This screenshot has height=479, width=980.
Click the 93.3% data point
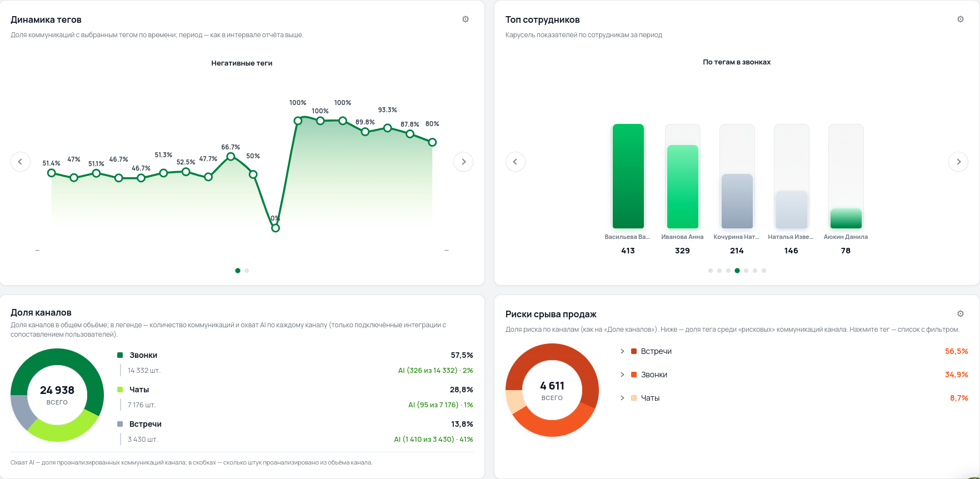[x=388, y=128]
